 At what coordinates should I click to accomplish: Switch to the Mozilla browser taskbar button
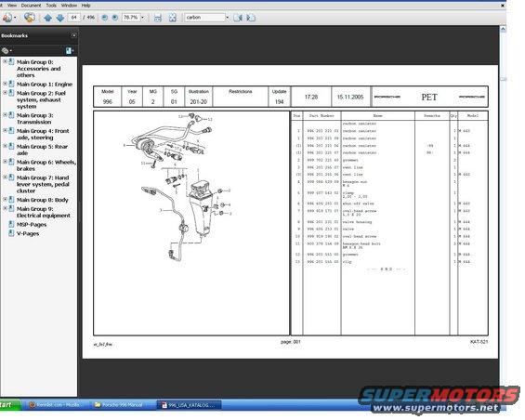pyautogui.click(x=54, y=405)
